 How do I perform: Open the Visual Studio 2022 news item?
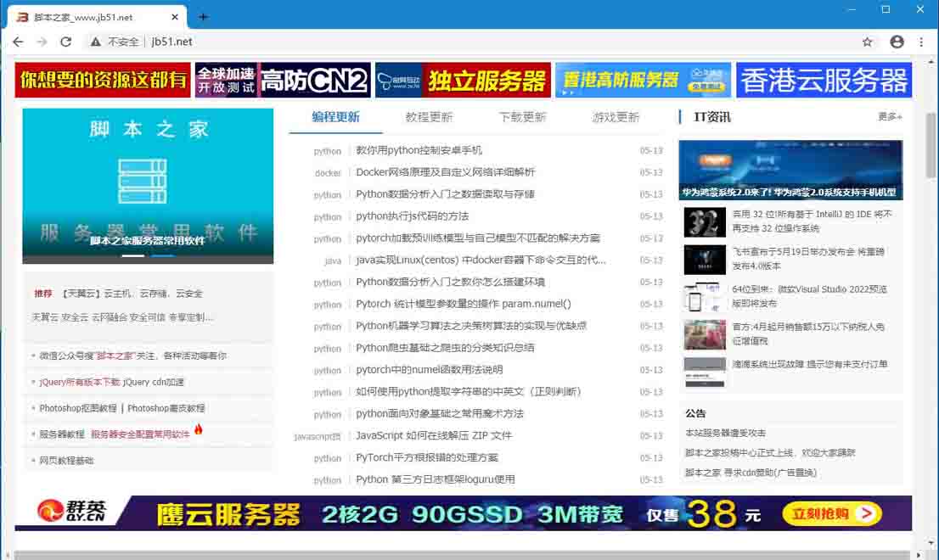click(810, 296)
